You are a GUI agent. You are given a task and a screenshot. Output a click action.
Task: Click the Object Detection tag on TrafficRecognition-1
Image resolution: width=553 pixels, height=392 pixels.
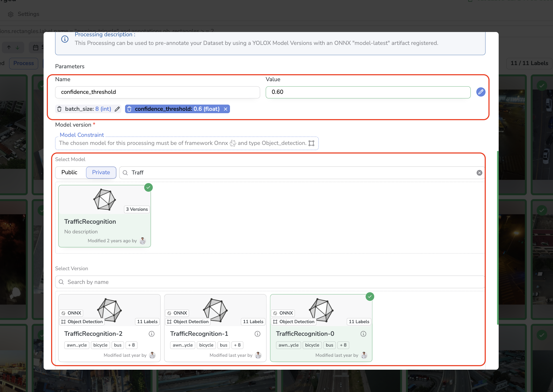click(188, 322)
